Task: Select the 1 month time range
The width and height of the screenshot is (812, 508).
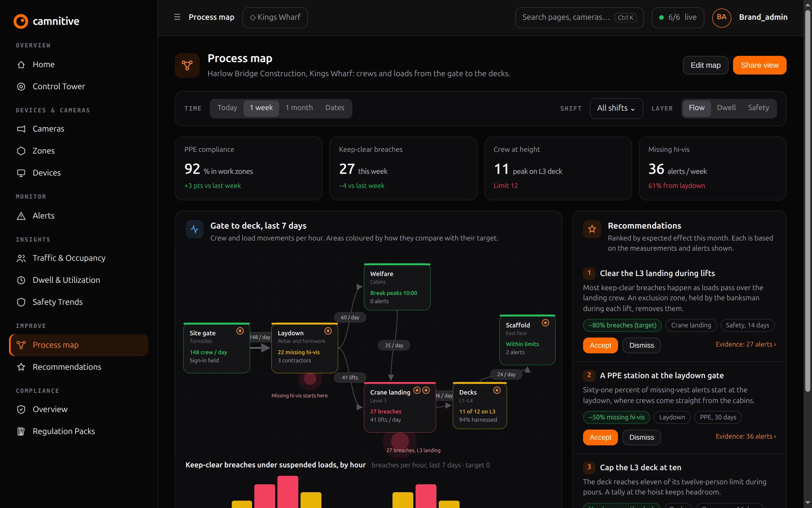Action: point(299,108)
